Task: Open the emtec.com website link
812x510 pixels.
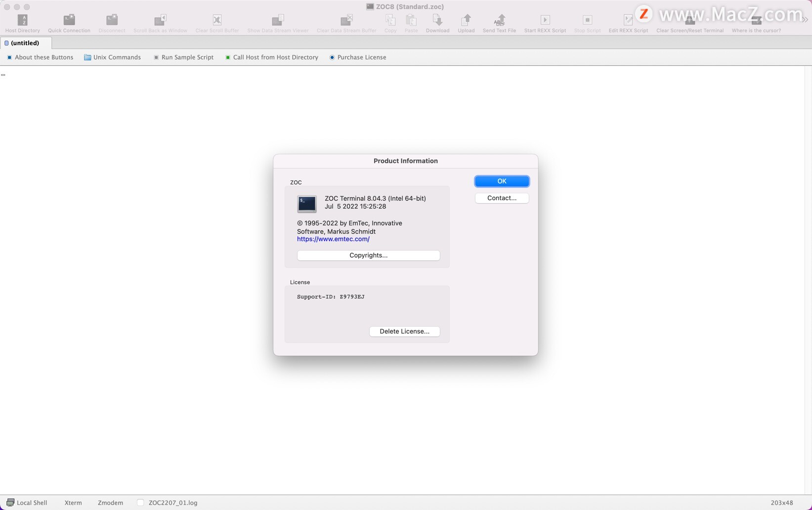Action: [x=333, y=239]
